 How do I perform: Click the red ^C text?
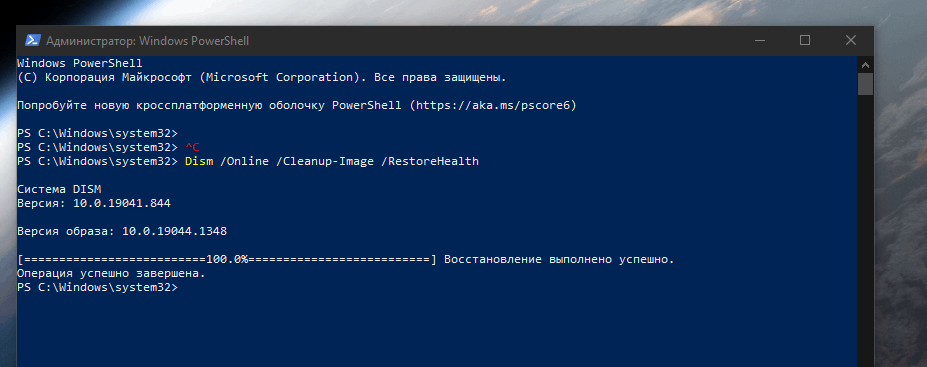point(192,147)
